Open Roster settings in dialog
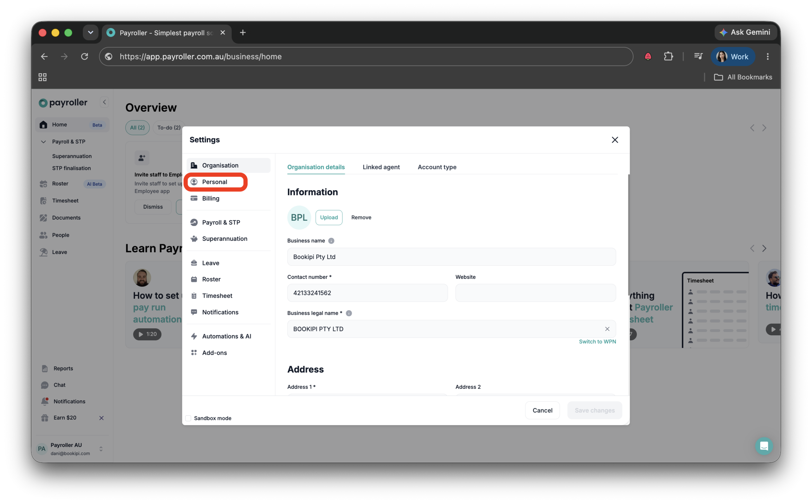Viewport: 812px width, 504px height. point(228,279)
